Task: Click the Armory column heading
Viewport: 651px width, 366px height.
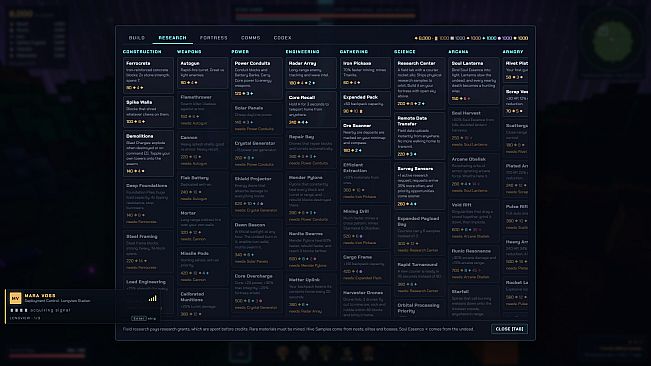Action: [513, 52]
